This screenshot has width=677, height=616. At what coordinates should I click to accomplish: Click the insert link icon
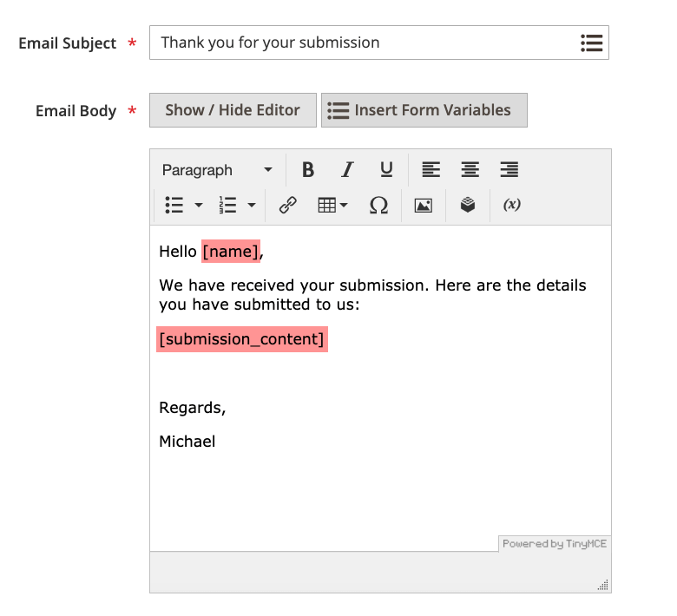click(287, 206)
